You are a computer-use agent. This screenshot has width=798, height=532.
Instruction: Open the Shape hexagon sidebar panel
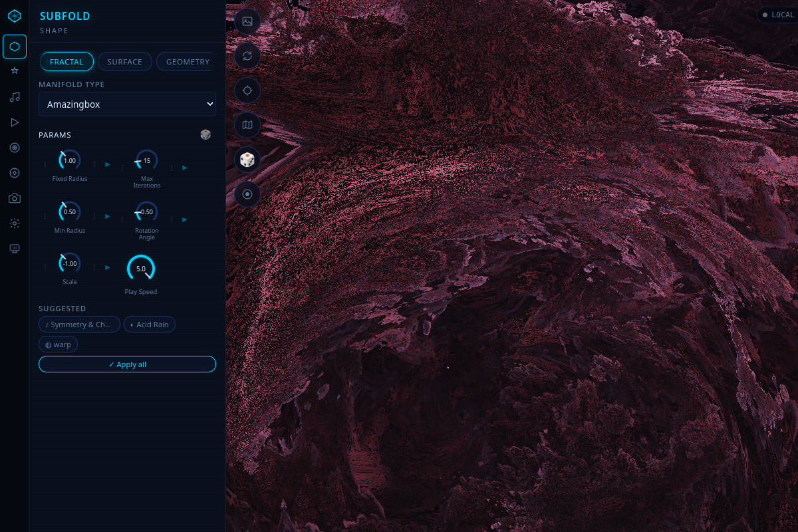15,47
